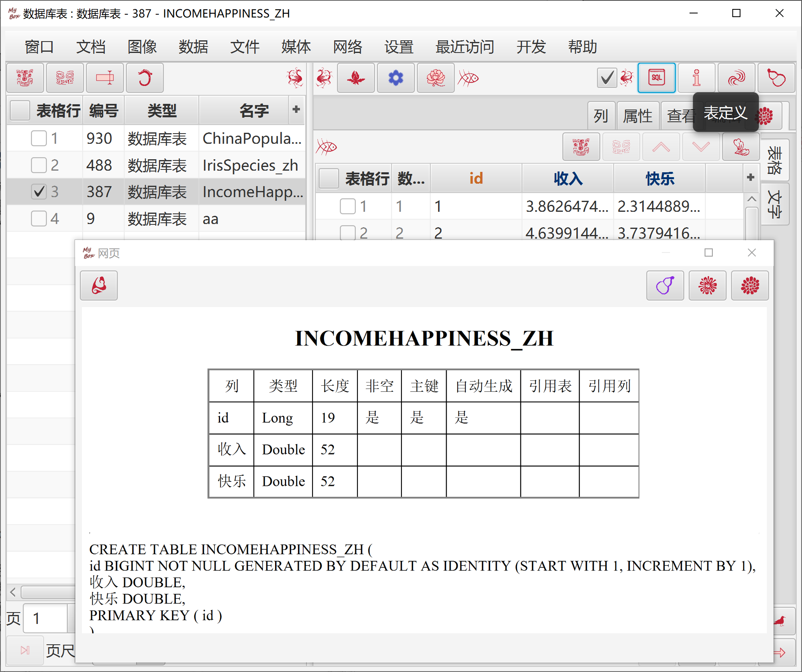
Task: Toggle the checkmark box beside SQL button
Action: click(x=606, y=78)
